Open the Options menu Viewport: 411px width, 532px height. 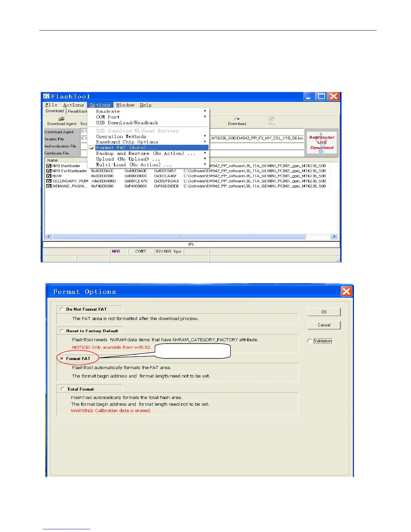pos(100,105)
